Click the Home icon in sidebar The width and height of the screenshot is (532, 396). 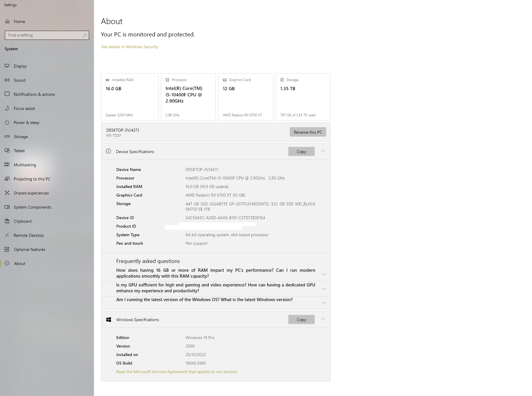(7, 21)
